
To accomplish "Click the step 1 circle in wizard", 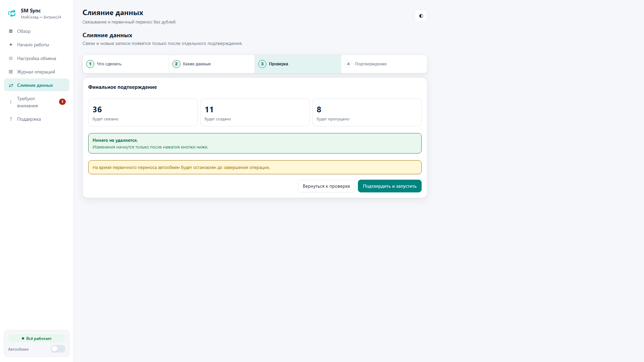I will (90, 64).
